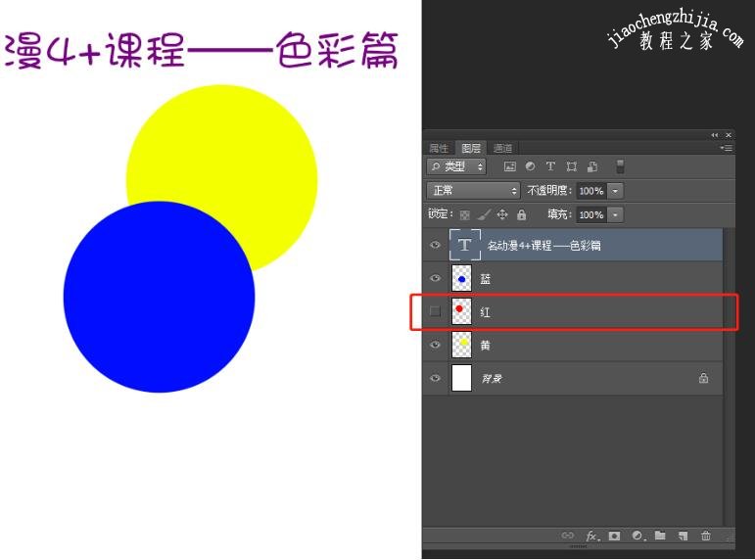The height and width of the screenshot is (560, 755).
Task: Delete layer with trash icon
Action: [706, 536]
